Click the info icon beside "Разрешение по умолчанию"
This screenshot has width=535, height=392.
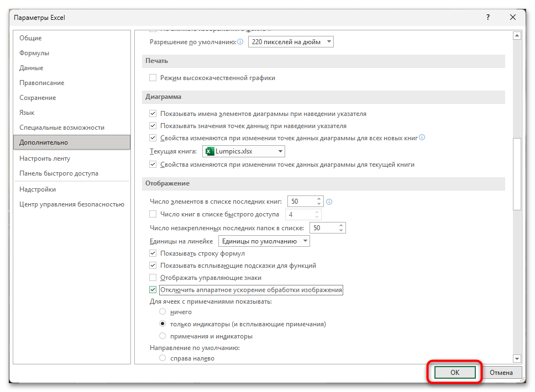pos(240,42)
